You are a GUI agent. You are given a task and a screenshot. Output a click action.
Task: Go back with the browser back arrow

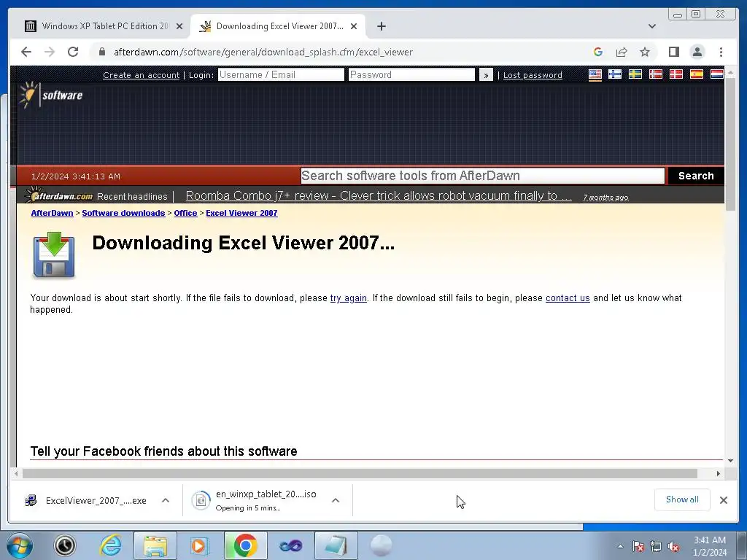(x=26, y=52)
